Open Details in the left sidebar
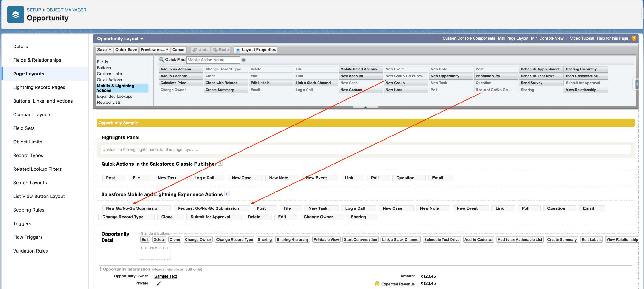The width and height of the screenshot is (644, 289). [20, 47]
